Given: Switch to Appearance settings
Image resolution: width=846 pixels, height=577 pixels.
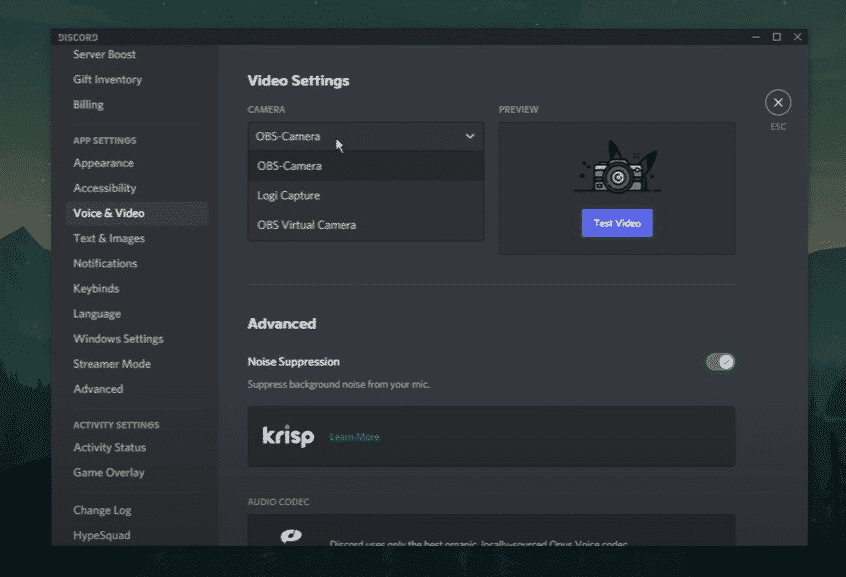Looking at the screenshot, I should 105,162.
